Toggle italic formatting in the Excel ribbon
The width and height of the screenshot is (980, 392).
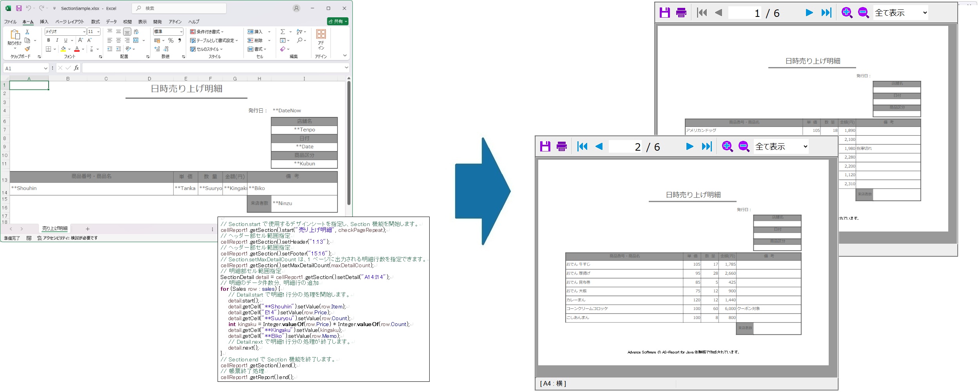coord(57,40)
